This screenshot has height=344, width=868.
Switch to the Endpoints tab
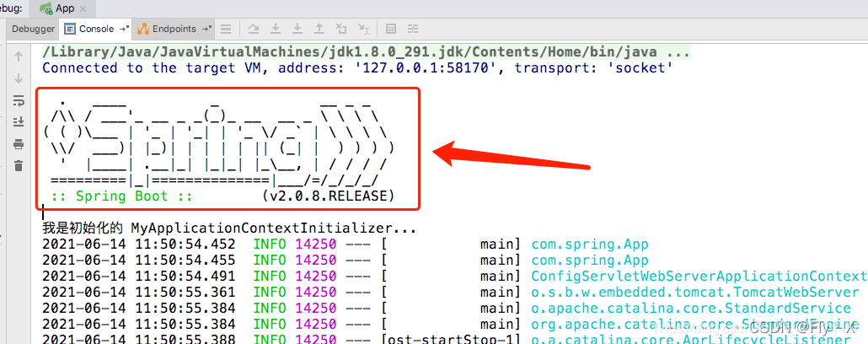174,29
